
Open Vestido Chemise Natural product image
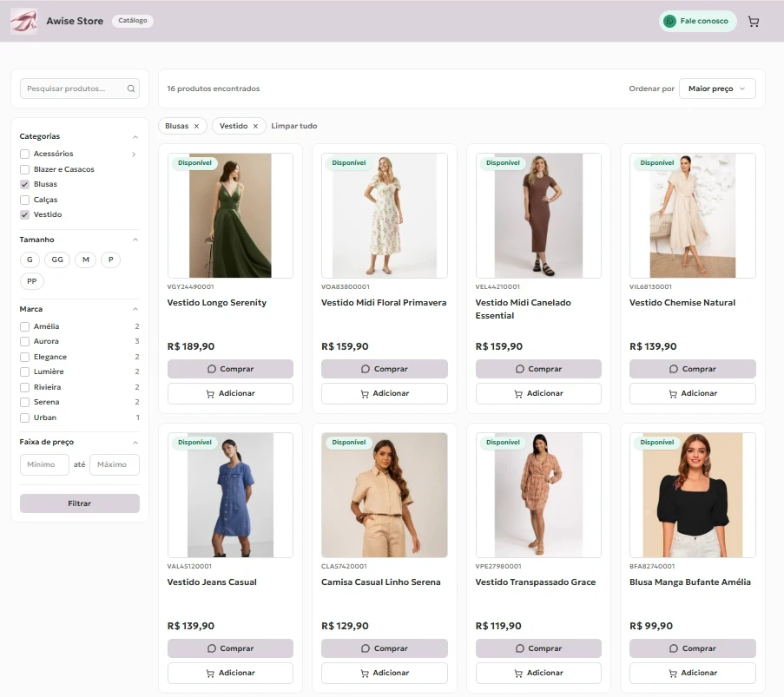[x=693, y=215]
